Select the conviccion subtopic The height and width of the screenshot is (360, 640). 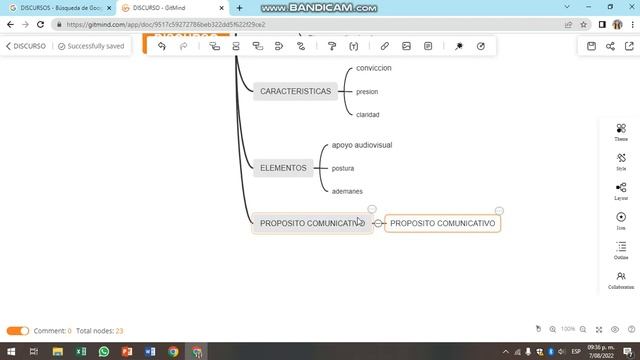373,68
